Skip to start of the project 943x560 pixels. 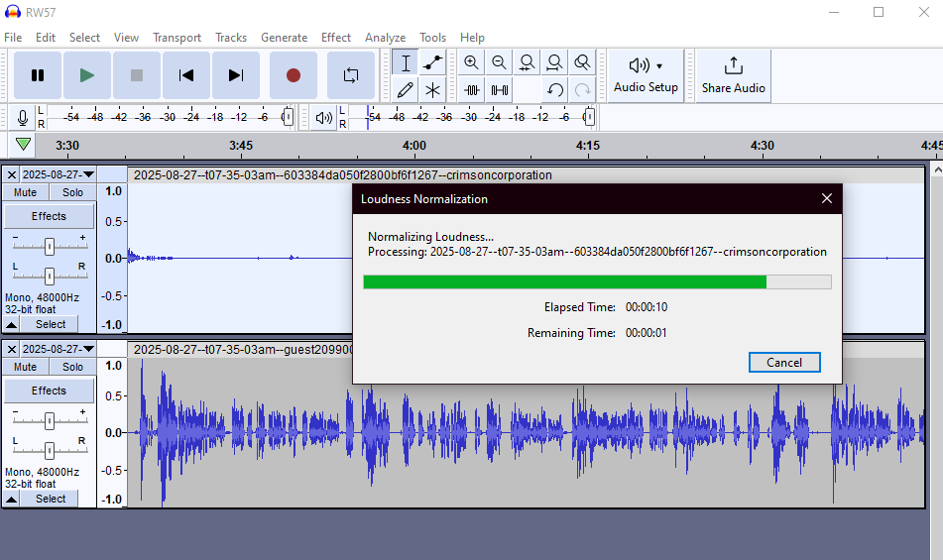[x=186, y=75]
